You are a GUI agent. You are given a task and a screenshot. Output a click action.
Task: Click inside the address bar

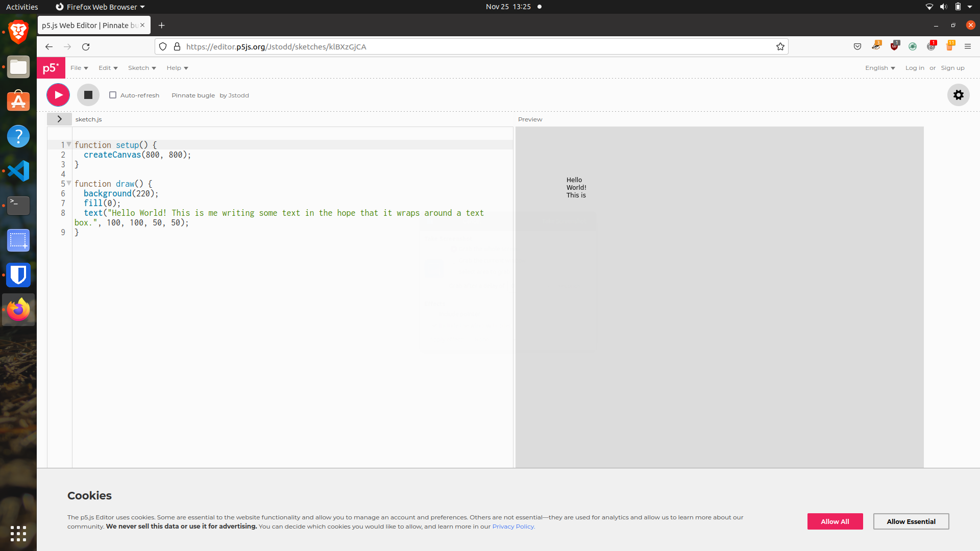[459, 46]
